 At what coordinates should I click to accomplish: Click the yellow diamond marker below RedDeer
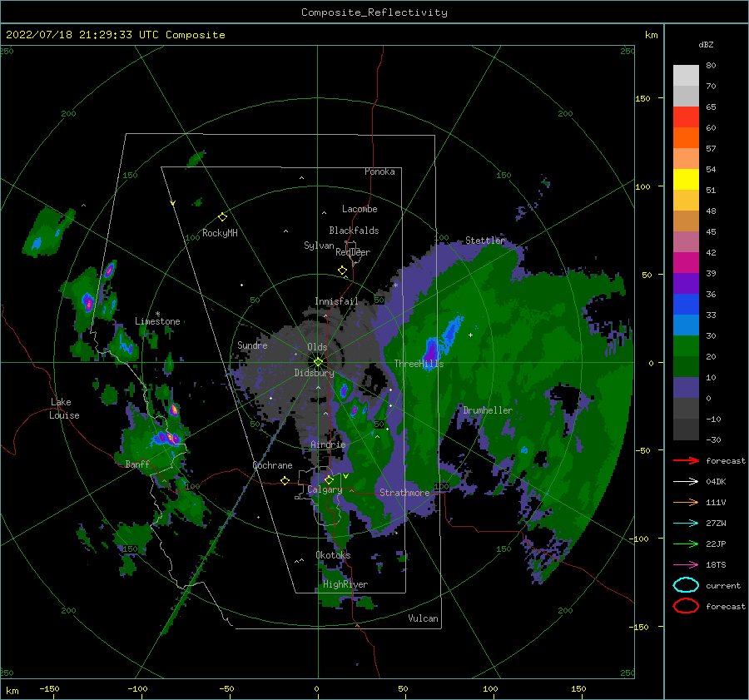click(x=342, y=270)
